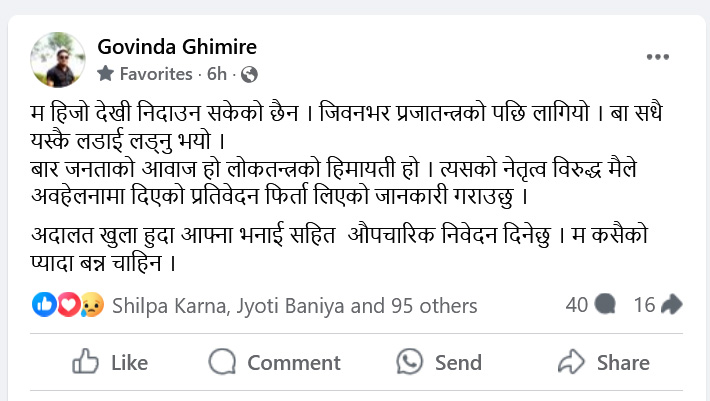Viewport: 710px width, 401px height.
Task: Click the Favorites label under the name
Action: coord(155,74)
